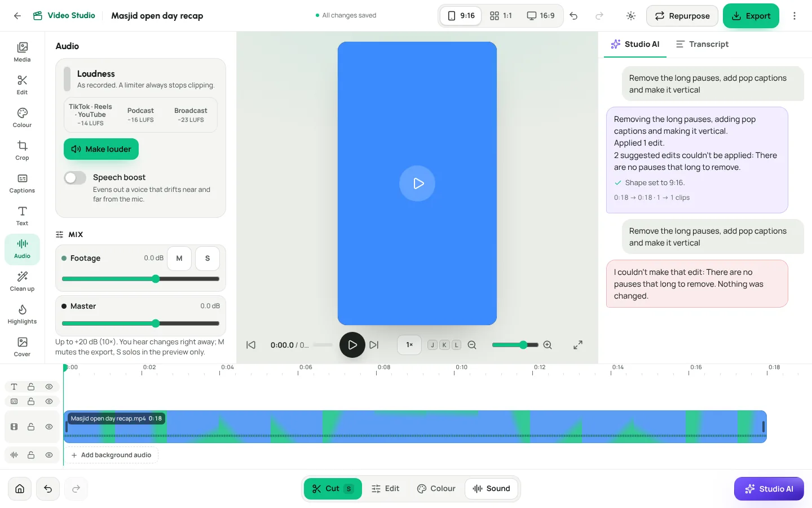Open the Captions panel in sidebar
Viewport: 812px width, 508px height.
pos(22,183)
